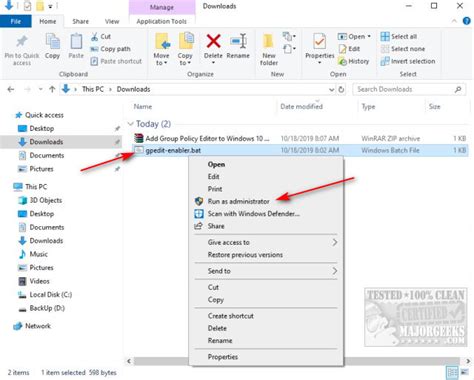Screen dimensions: 474x380
Task: Click the Back navigation arrow
Action: coord(11,89)
